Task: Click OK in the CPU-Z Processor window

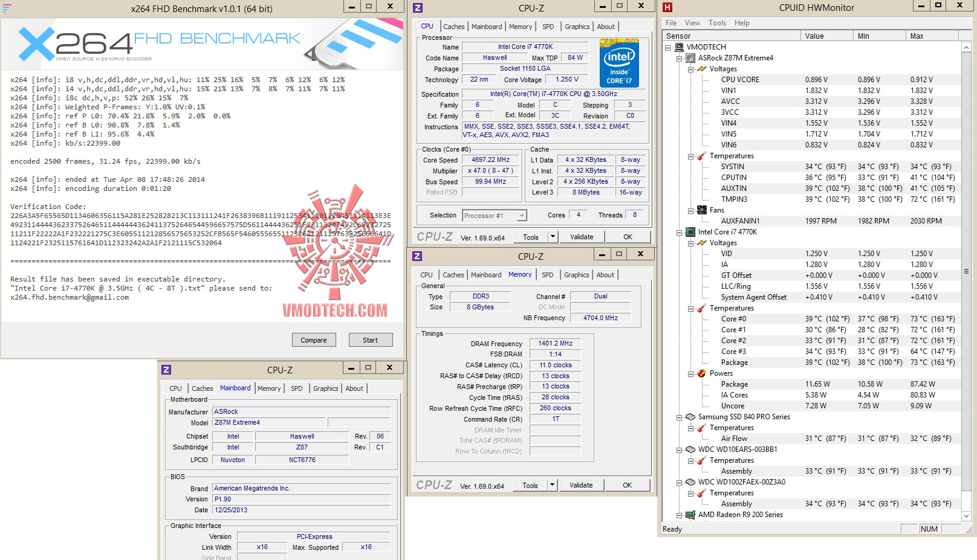Action: coord(628,237)
